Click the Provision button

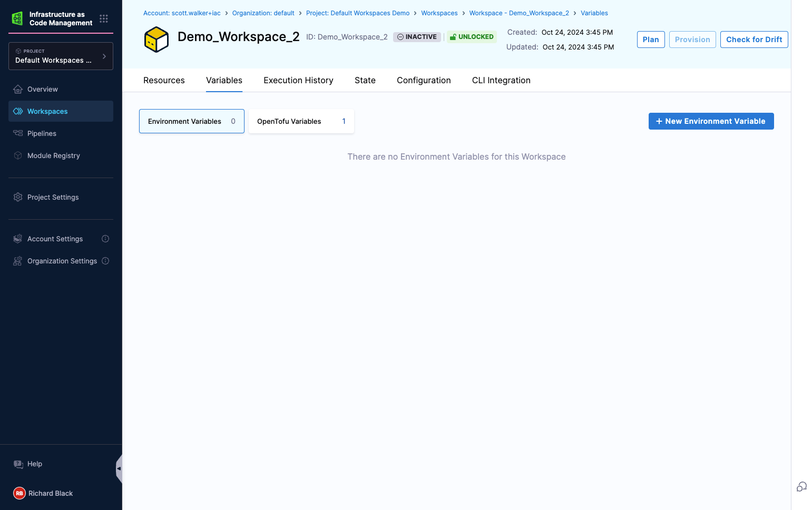[x=692, y=40]
